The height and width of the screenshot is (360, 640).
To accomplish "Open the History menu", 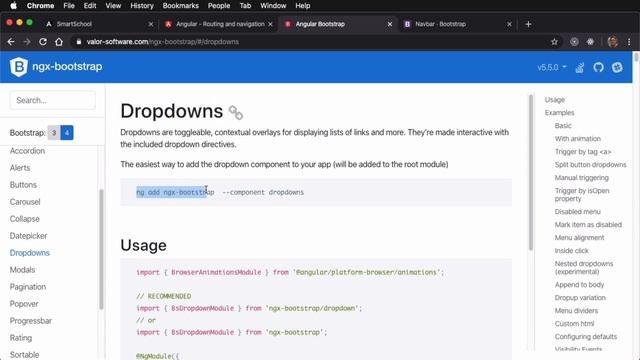I will [142, 6].
